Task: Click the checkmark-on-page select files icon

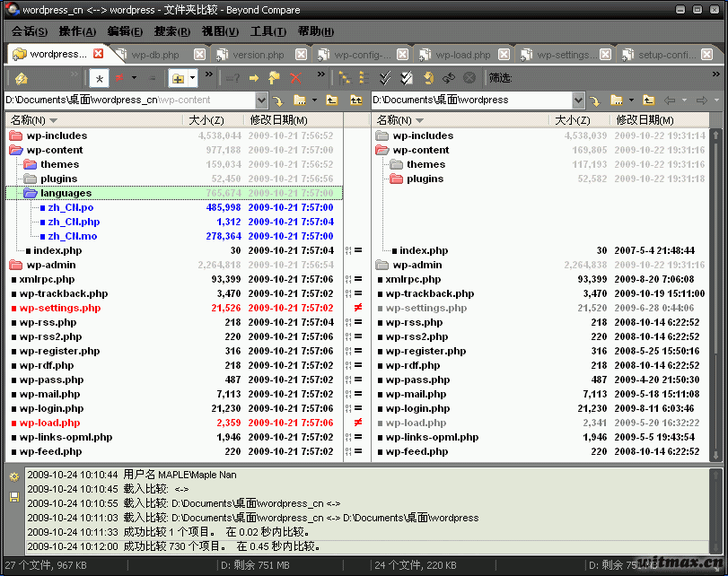Action: 407,78
